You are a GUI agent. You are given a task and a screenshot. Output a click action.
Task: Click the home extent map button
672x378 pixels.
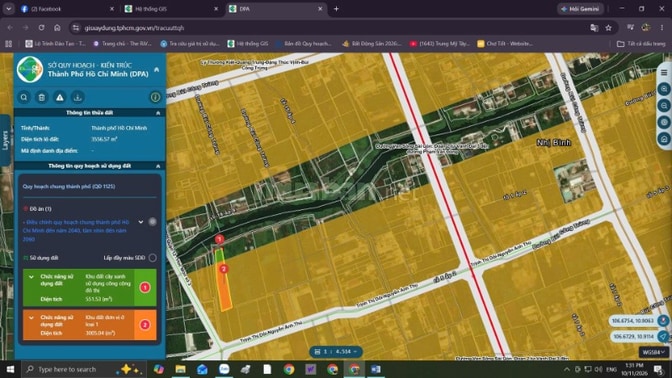664,139
